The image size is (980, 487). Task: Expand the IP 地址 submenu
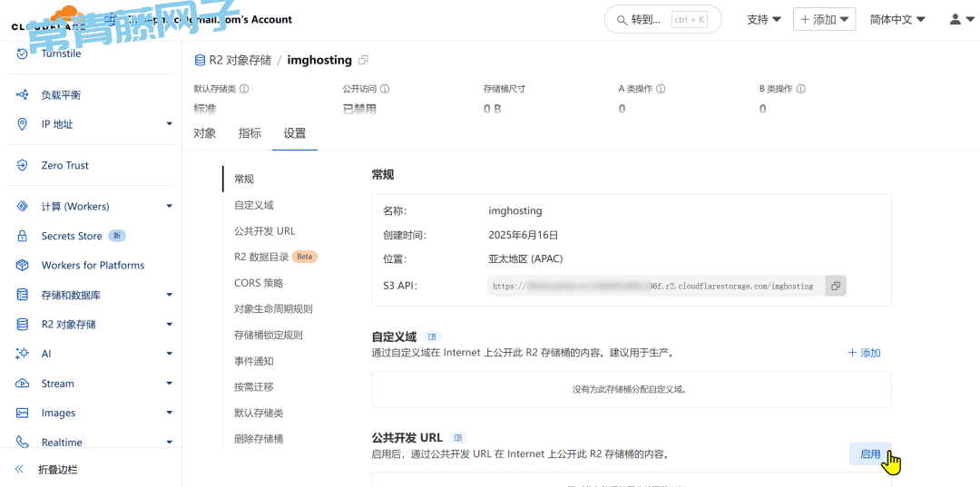170,124
